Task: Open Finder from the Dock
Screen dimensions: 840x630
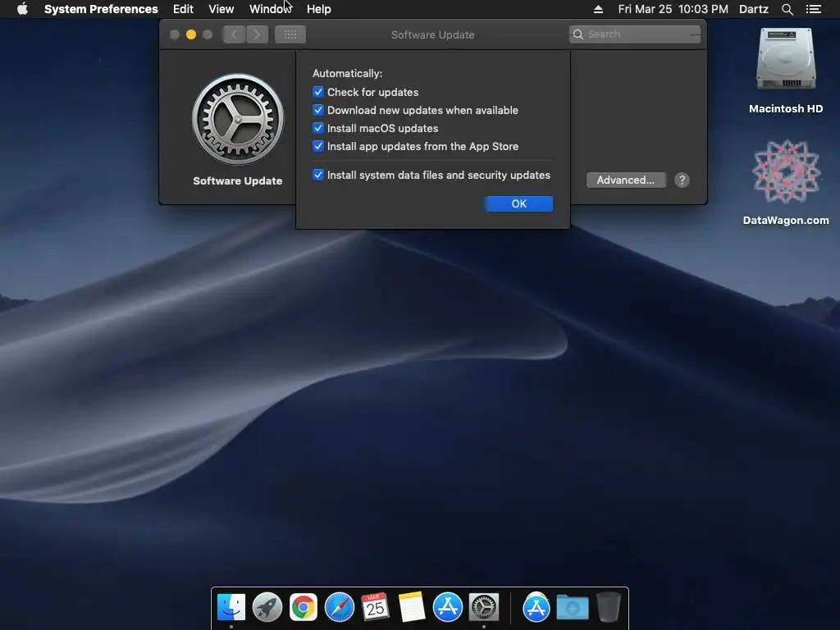Action: point(231,607)
